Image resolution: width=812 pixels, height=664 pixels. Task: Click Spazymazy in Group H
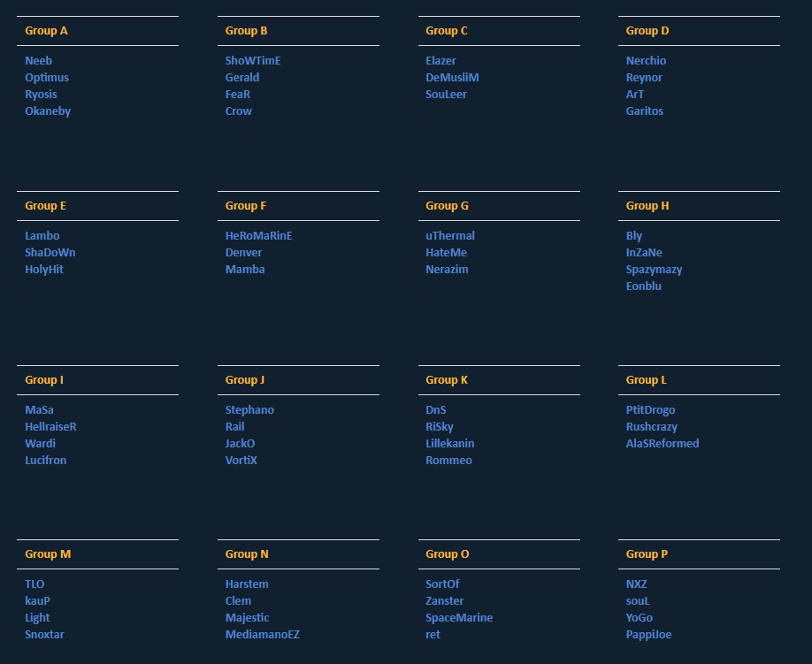click(x=654, y=270)
